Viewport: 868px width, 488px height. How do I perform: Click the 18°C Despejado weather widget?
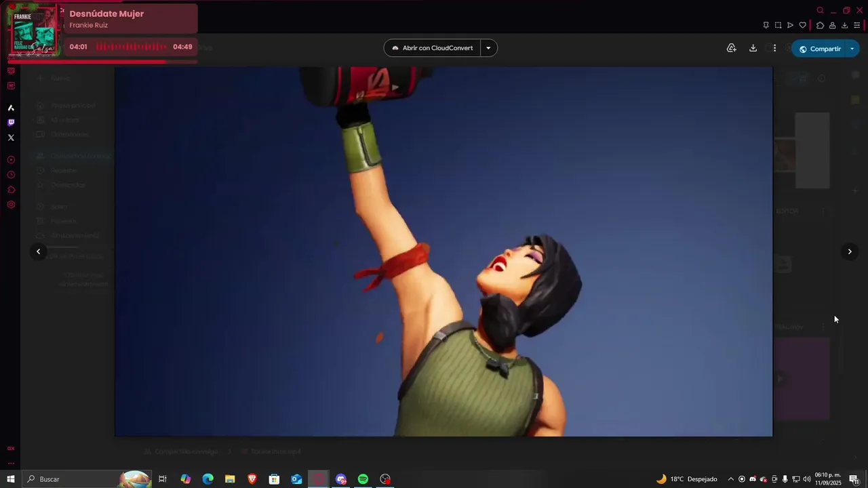click(686, 479)
